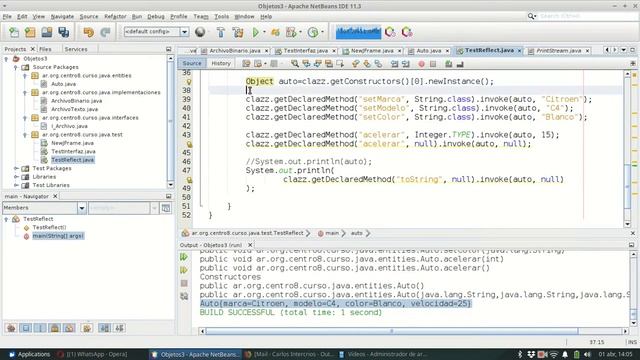
Task: Open the Run Project dropdown arrow
Action: coord(264,32)
